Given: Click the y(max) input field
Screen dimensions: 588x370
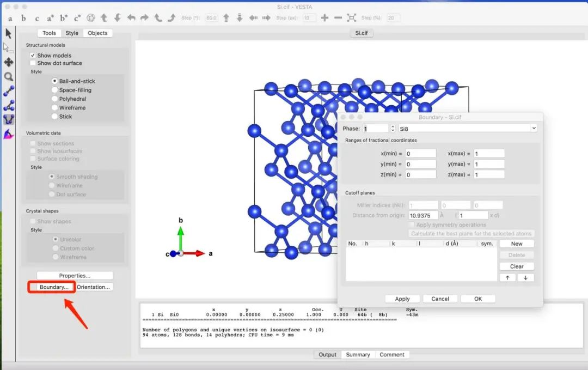Looking at the screenshot, I should point(489,164).
